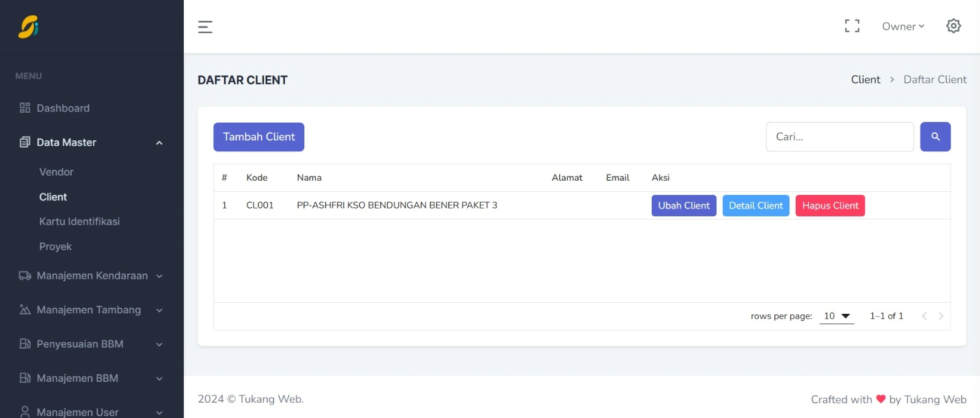Screen dimensions: 980x418
Task: Go to the previous page arrow
Action: (x=924, y=316)
